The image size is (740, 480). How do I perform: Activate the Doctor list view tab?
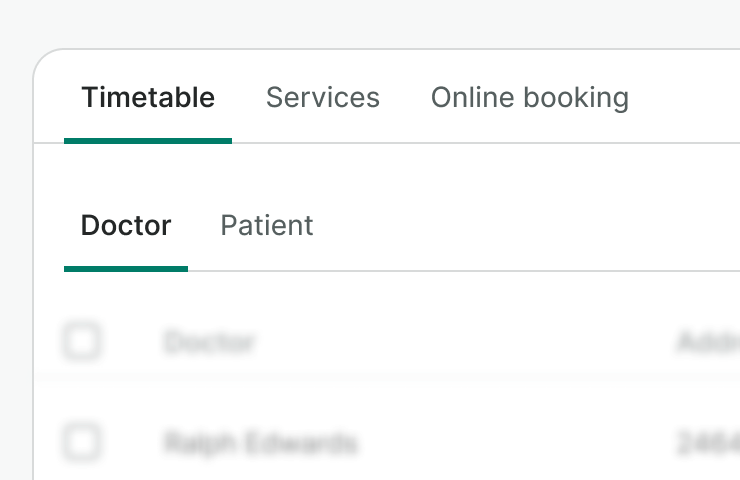(126, 226)
